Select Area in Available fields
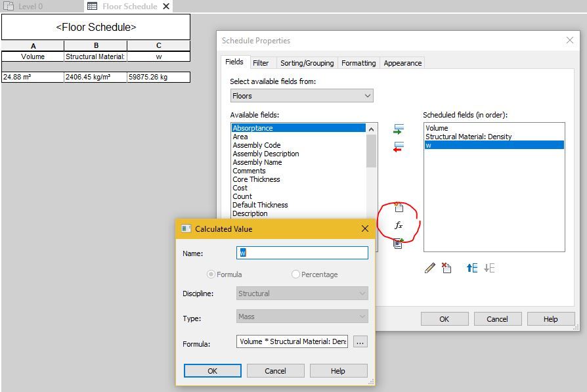This screenshot has height=392, width=587. click(298, 137)
